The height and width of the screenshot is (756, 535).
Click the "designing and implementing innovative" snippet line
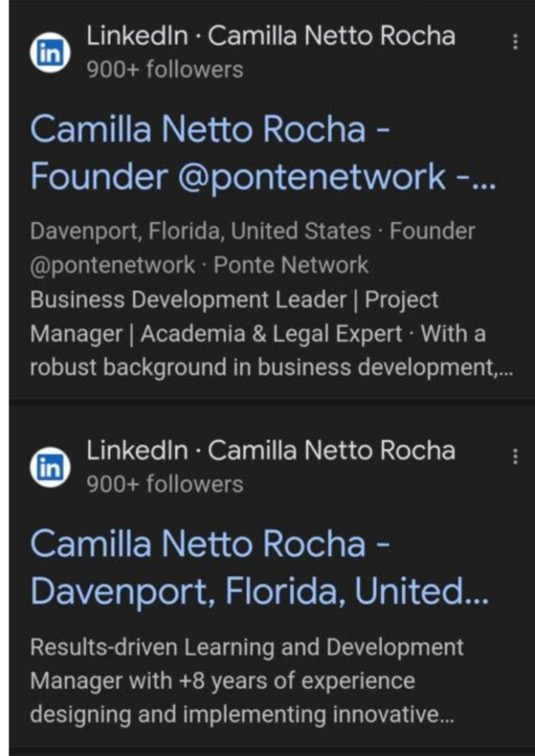tap(242, 715)
